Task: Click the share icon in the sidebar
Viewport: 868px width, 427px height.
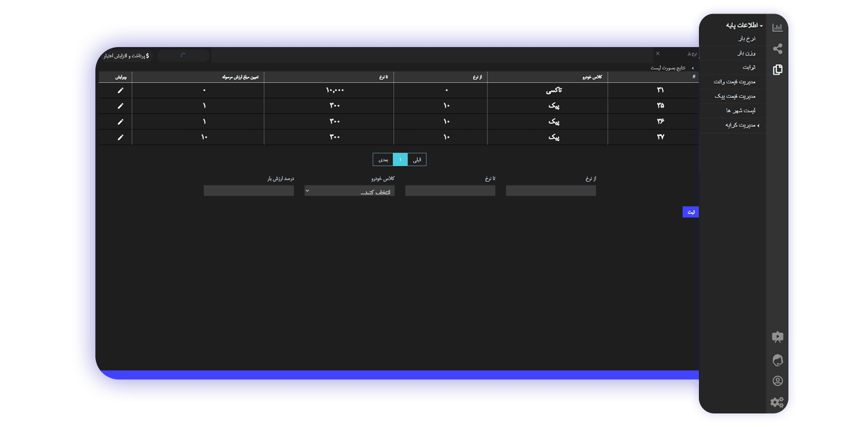Action: coord(777,48)
